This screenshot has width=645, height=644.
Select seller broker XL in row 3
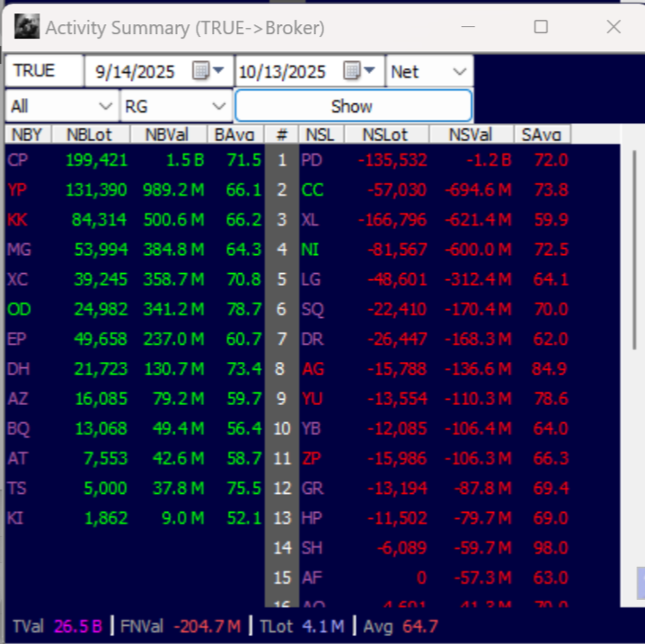pyautogui.click(x=310, y=219)
